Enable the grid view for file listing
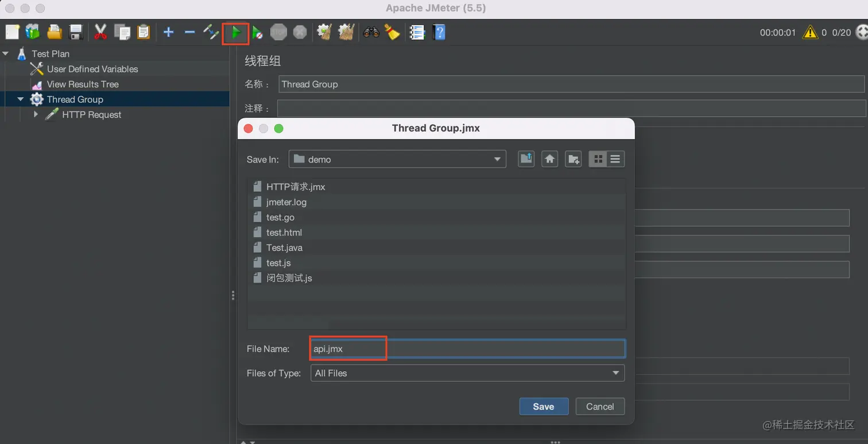Screen dimensions: 868x444 tap(598, 159)
